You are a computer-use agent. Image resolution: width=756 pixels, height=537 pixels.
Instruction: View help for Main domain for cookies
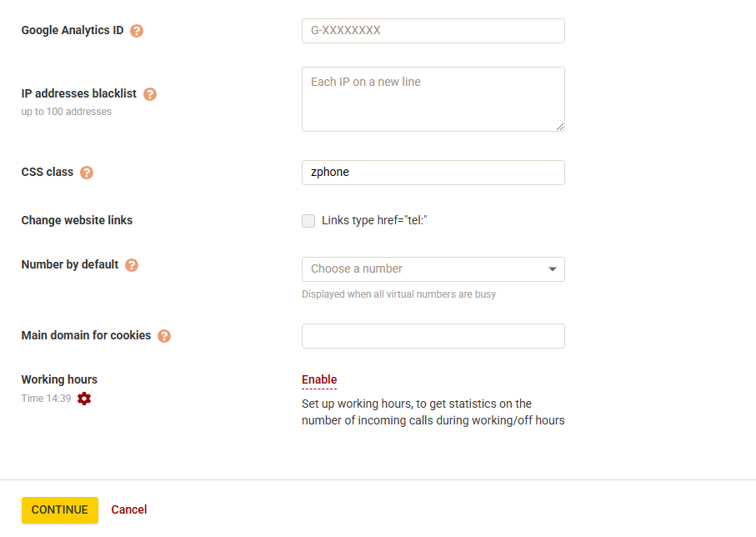tap(164, 336)
